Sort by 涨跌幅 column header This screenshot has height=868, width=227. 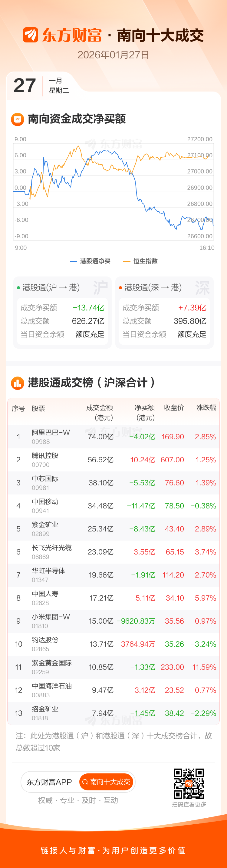(206, 408)
